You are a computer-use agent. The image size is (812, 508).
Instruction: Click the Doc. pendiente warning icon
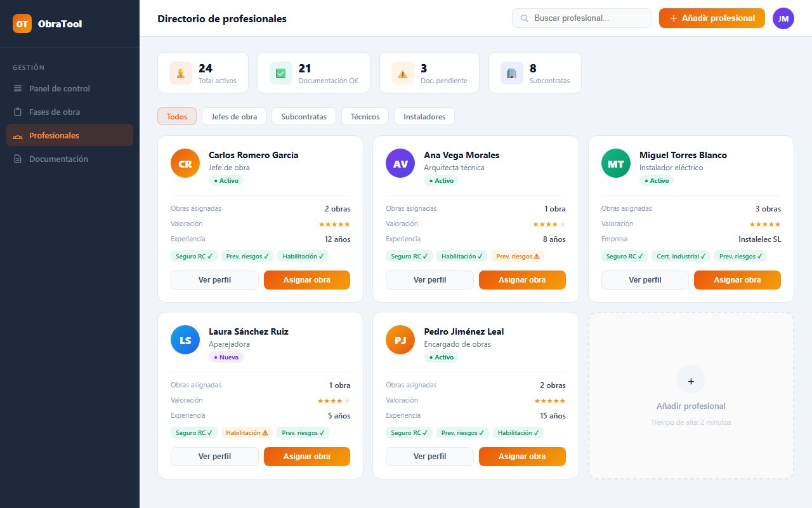pos(403,73)
